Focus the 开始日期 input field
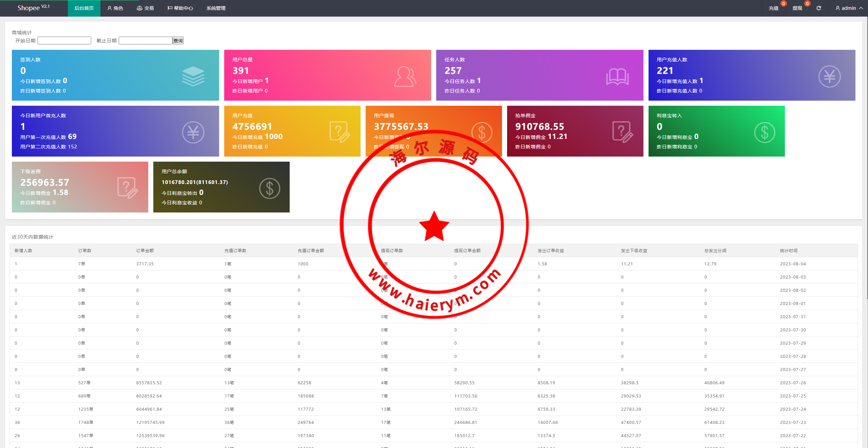The width and height of the screenshot is (868, 448). [64, 41]
